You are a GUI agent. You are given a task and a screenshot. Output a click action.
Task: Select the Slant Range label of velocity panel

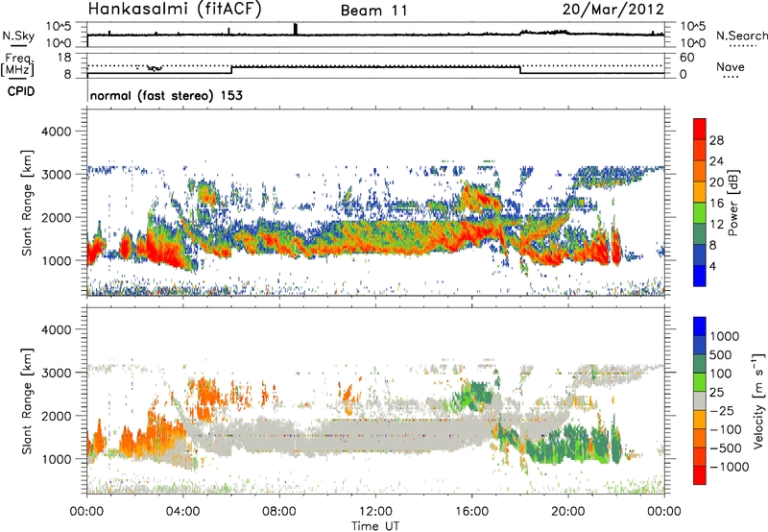(x=27, y=401)
